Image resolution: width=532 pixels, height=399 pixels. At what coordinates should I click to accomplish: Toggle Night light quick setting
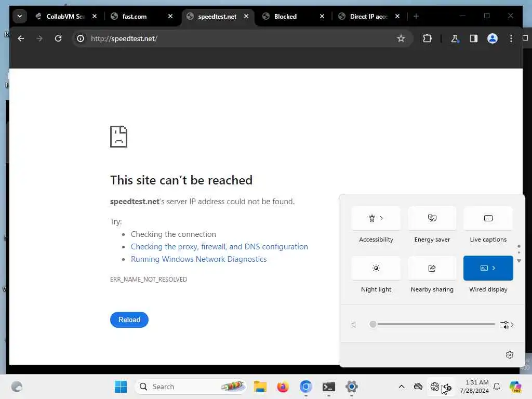click(x=376, y=269)
